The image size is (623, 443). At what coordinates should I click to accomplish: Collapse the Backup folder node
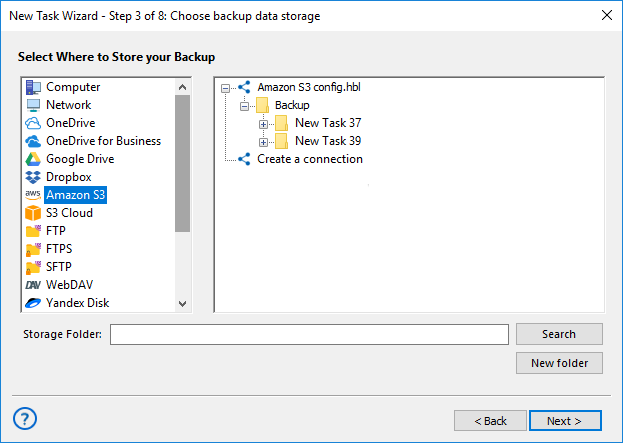tap(244, 106)
